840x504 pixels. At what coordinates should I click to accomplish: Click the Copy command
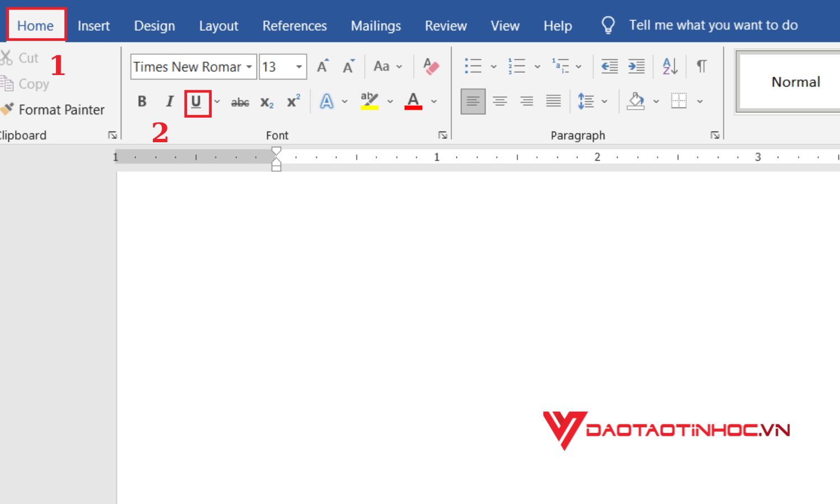pyautogui.click(x=25, y=83)
